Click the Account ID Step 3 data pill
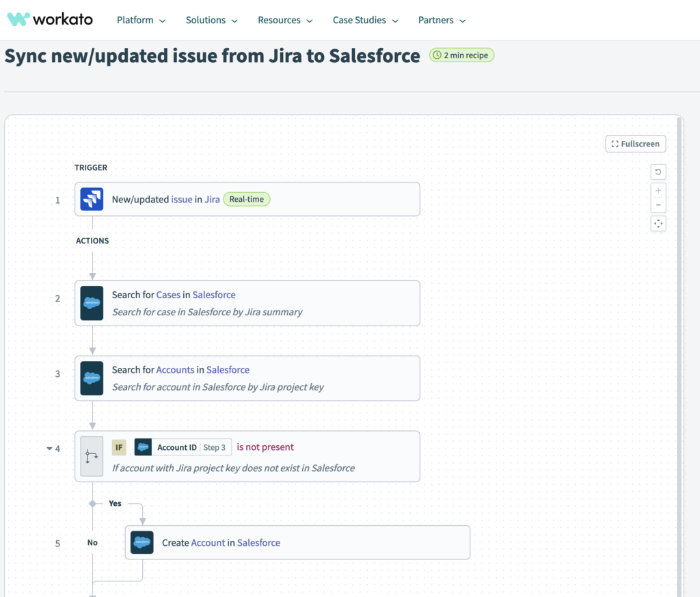 coord(183,447)
